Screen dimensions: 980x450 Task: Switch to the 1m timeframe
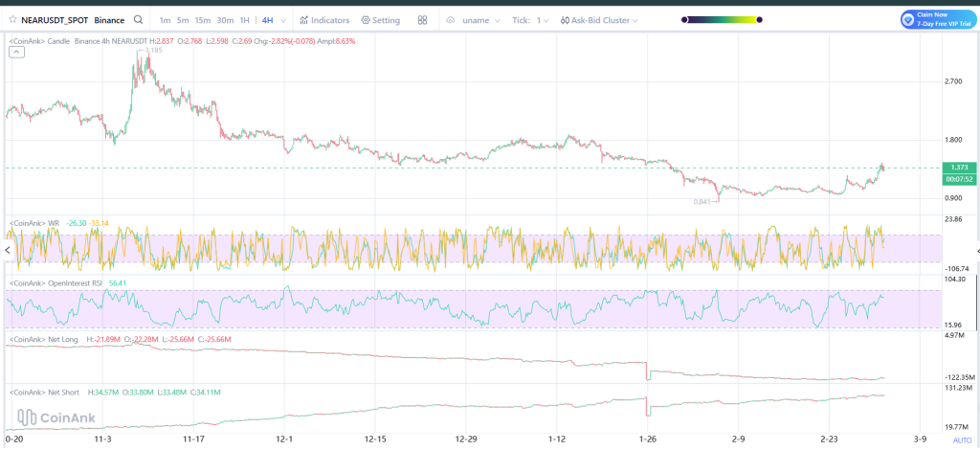click(x=165, y=19)
